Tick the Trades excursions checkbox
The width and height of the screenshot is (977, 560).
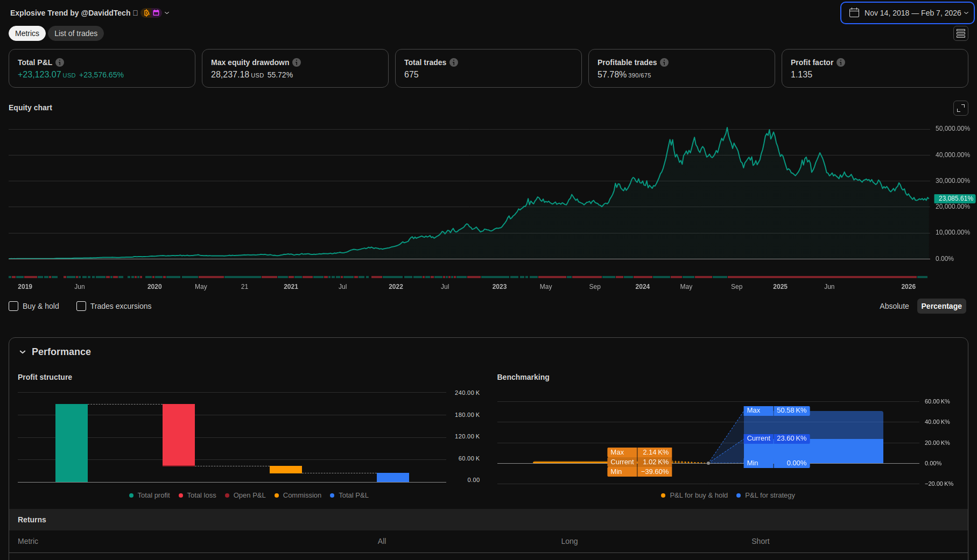[x=81, y=306]
